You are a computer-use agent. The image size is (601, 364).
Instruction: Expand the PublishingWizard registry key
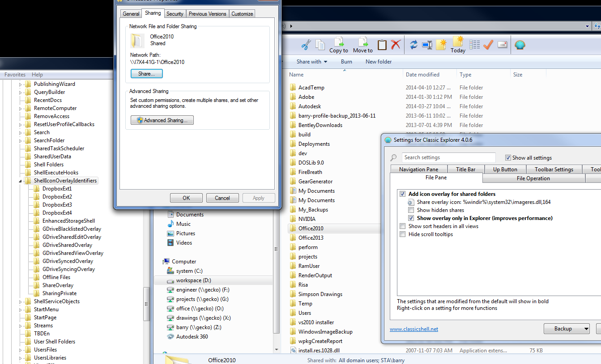20,84
